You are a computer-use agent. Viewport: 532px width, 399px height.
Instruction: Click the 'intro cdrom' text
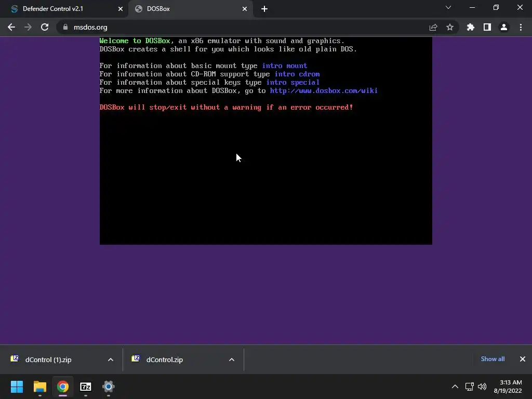pos(297,74)
